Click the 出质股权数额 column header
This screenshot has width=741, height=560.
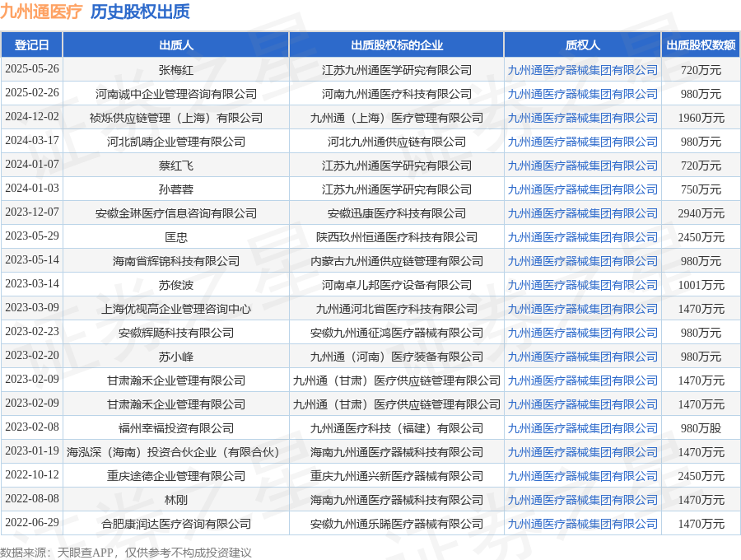(701, 45)
